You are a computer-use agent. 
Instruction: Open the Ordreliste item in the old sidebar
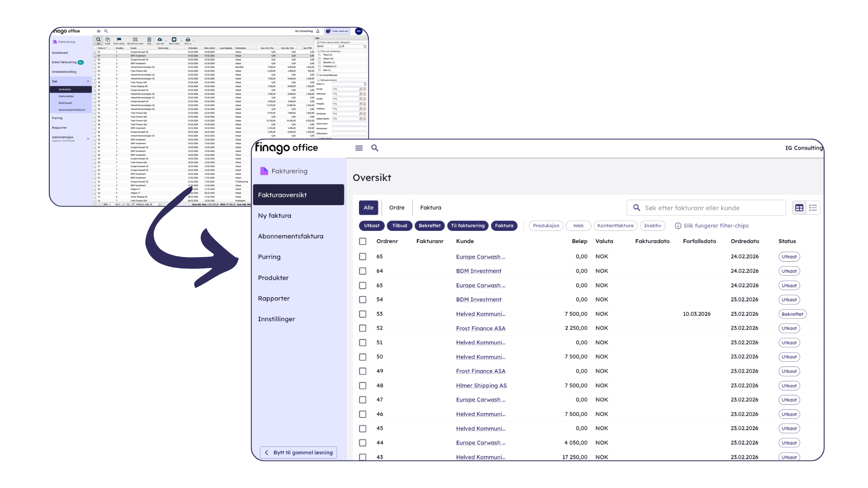71,89
